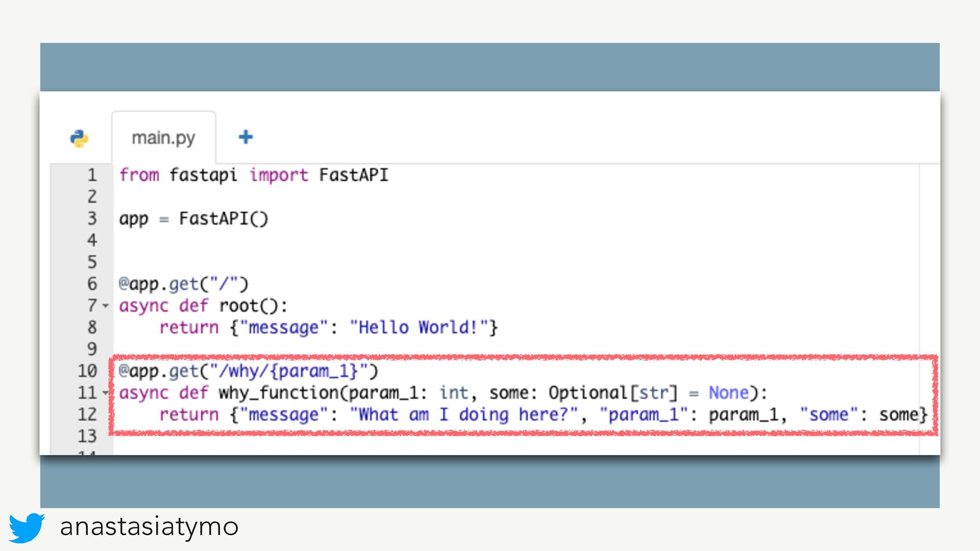Image resolution: width=980 pixels, height=551 pixels.
Task: Place cursor on FastAPI import line
Action: click(x=254, y=175)
